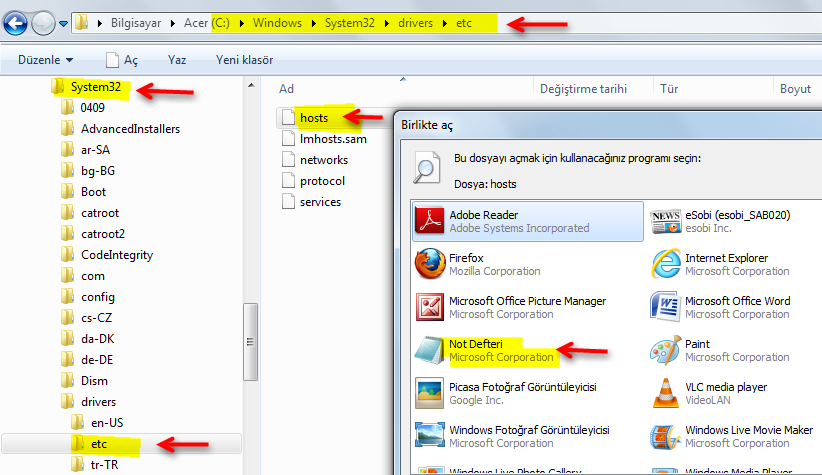This screenshot has width=822, height=475.
Task: Expand the chevron after Bilgisayar in path
Action: [x=172, y=24]
